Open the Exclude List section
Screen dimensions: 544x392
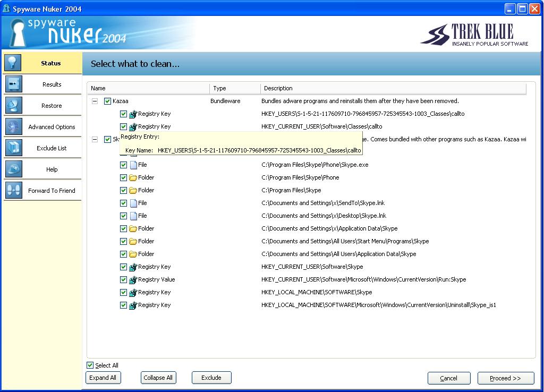(42, 148)
